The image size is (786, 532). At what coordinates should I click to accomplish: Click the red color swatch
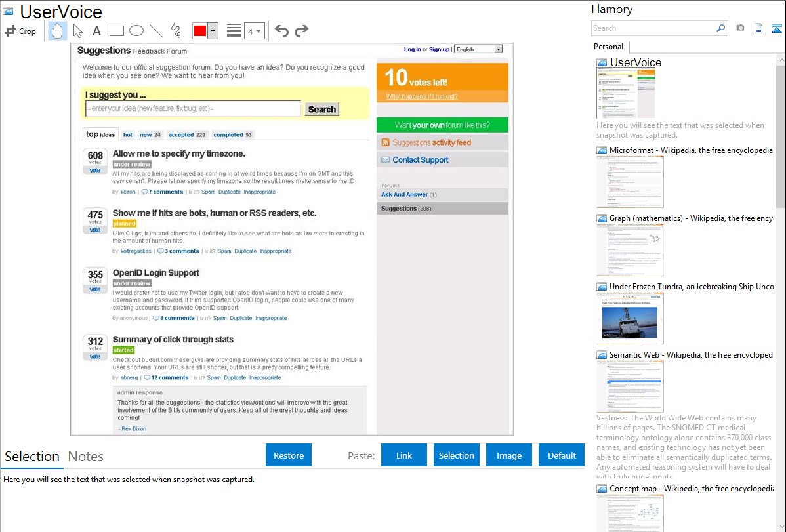click(200, 31)
